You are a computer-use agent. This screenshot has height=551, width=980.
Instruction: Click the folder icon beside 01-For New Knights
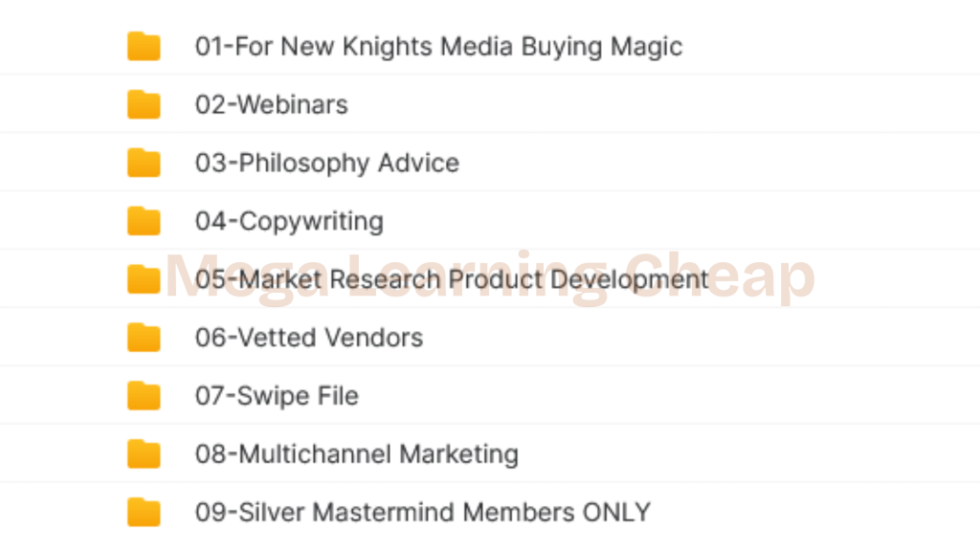coord(144,46)
